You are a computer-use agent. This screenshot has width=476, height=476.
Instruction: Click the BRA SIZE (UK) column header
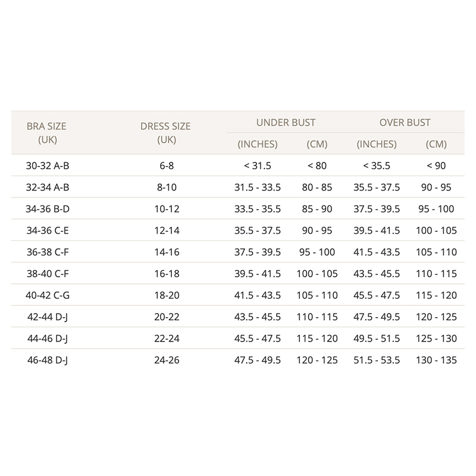(x=46, y=133)
